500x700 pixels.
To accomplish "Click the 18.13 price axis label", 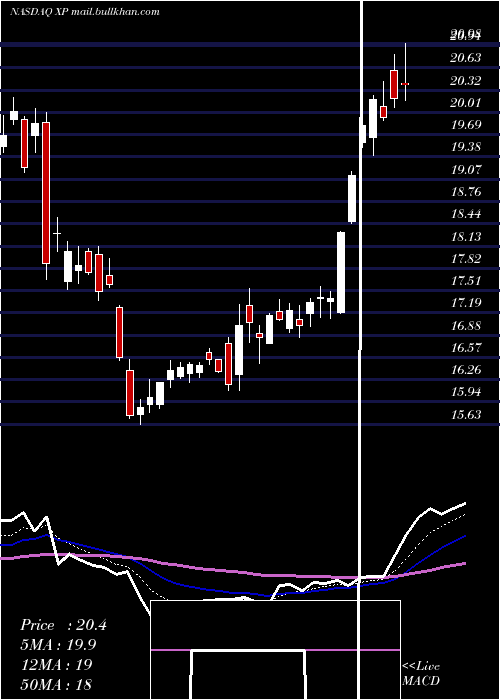I will point(466,236).
